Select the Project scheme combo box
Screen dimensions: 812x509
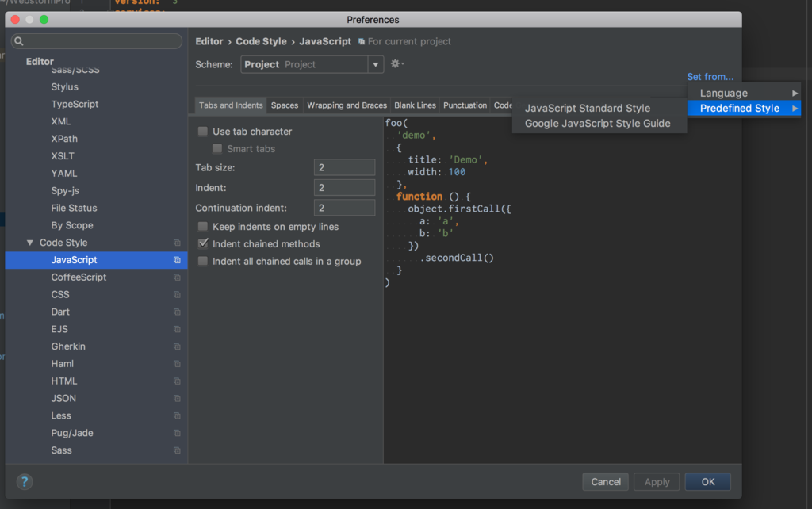coord(312,64)
